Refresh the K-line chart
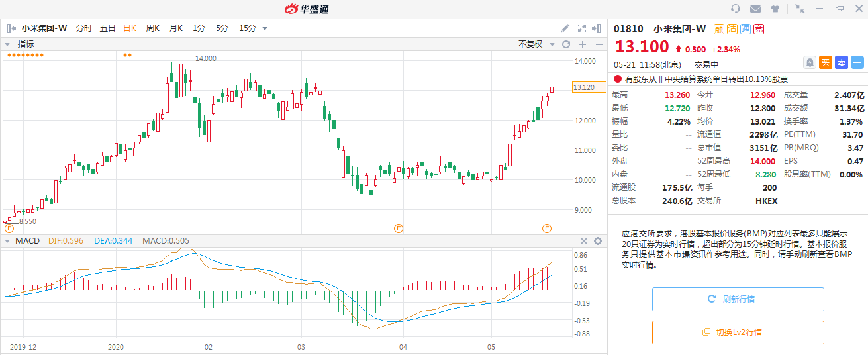 pyautogui.click(x=566, y=44)
